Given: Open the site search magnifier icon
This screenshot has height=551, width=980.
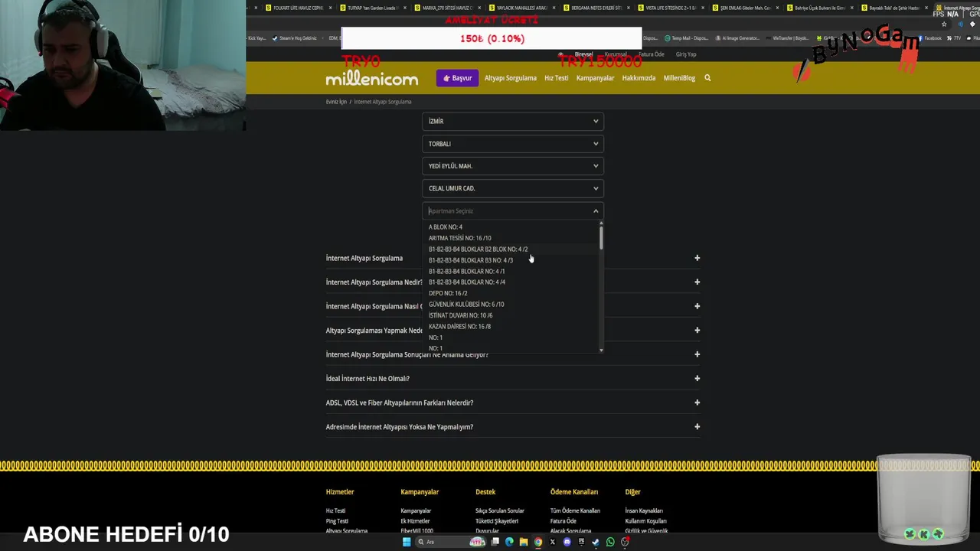Looking at the screenshot, I should [x=707, y=78].
